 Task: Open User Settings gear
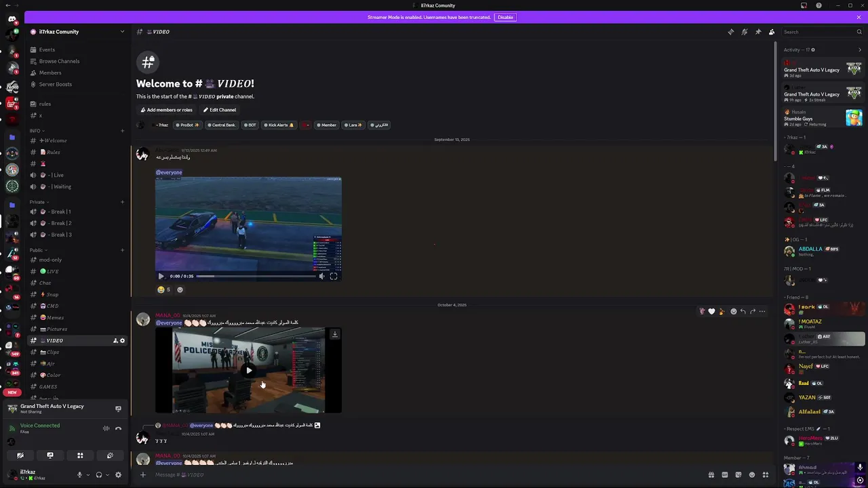(118, 474)
